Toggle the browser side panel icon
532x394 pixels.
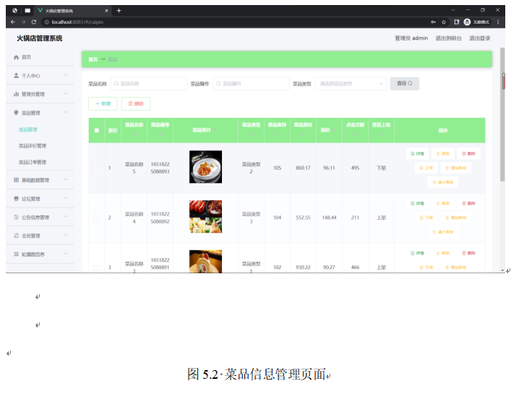[456, 22]
